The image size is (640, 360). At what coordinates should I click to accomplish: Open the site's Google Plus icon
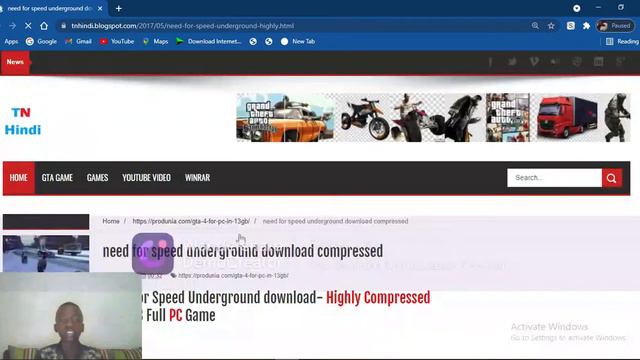click(620, 62)
